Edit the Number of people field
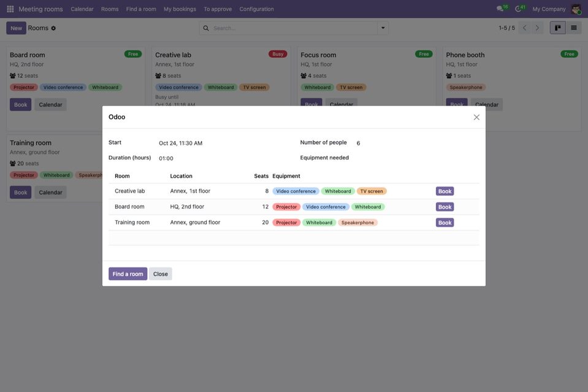Viewport: 588px width, 392px height. click(x=416, y=143)
